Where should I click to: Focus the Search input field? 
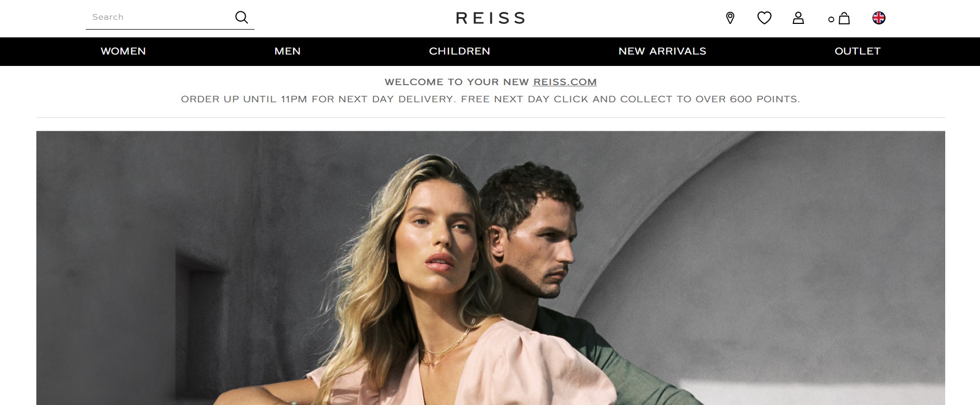(158, 17)
